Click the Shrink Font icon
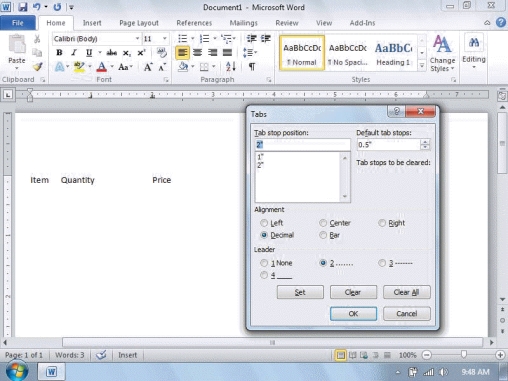The height and width of the screenshot is (381, 508). point(162,67)
